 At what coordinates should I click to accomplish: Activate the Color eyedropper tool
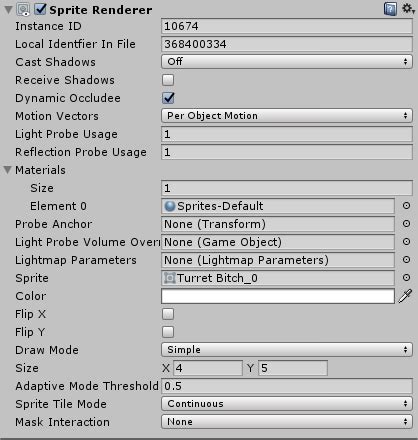pos(405,296)
